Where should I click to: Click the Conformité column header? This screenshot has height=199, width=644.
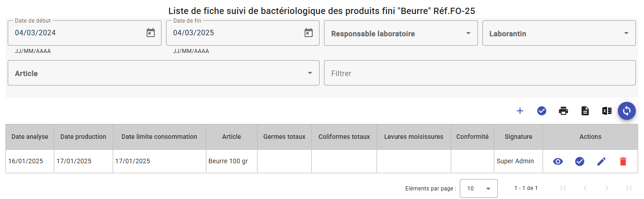(472, 137)
